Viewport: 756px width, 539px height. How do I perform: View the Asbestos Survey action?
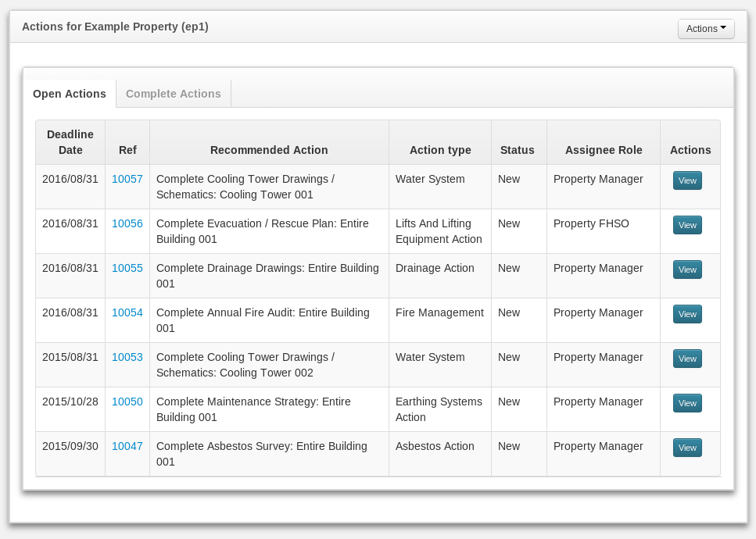point(687,448)
